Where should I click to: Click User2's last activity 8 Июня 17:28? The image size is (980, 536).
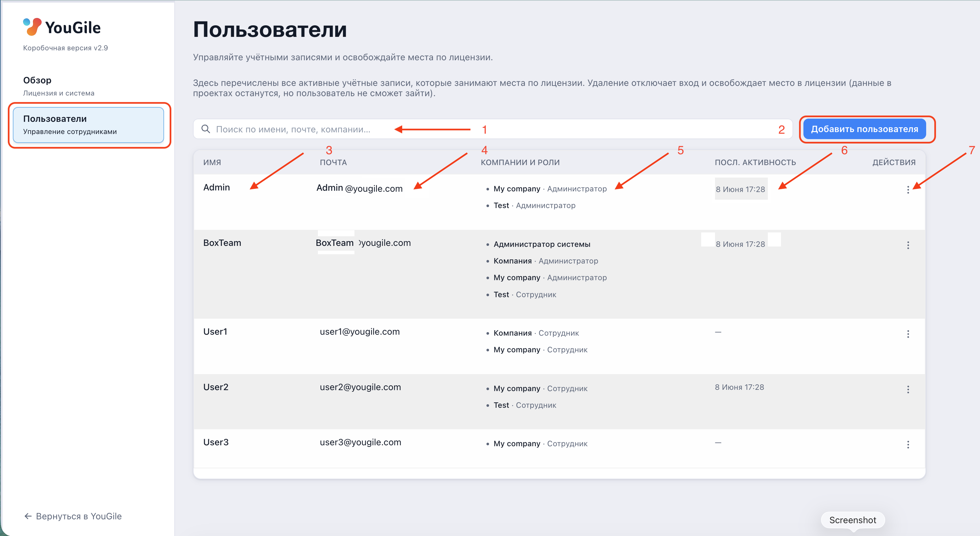click(x=739, y=387)
